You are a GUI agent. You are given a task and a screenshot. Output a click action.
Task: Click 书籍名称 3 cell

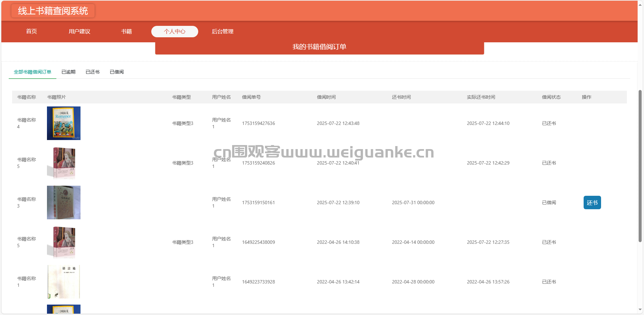(26, 203)
